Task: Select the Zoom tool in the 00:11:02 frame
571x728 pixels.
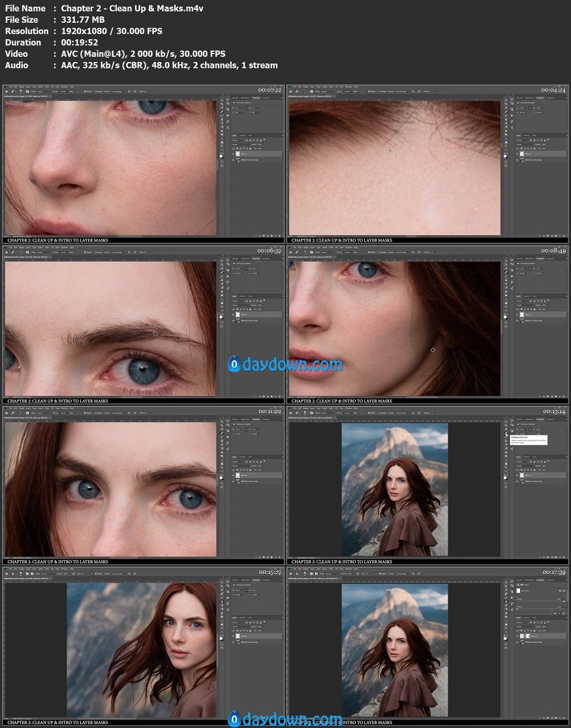Action: 222,467
